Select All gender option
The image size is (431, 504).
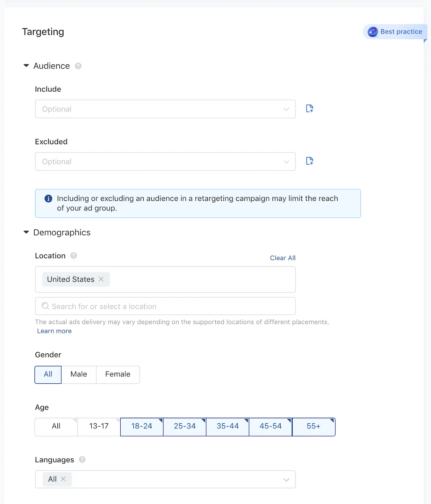tap(48, 374)
